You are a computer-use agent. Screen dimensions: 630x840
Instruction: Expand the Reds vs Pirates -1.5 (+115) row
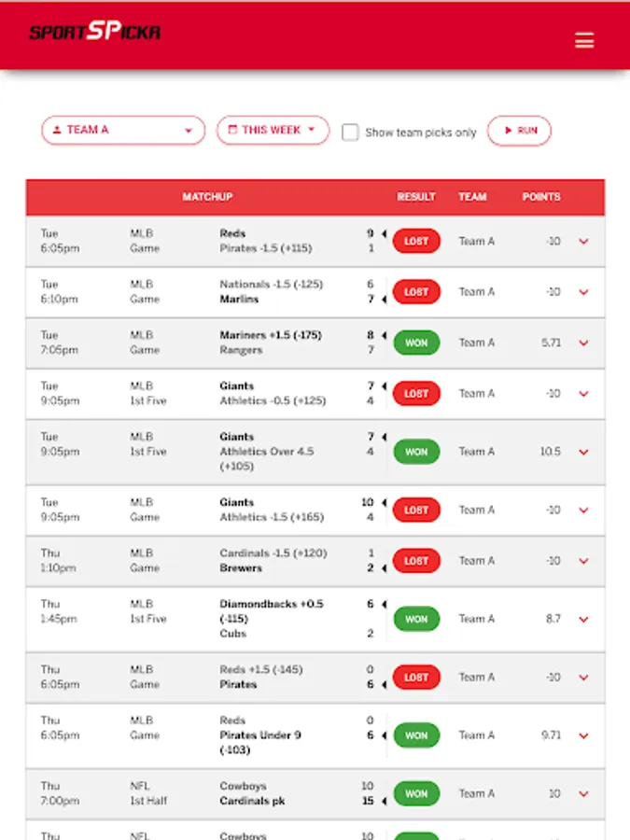(583, 242)
